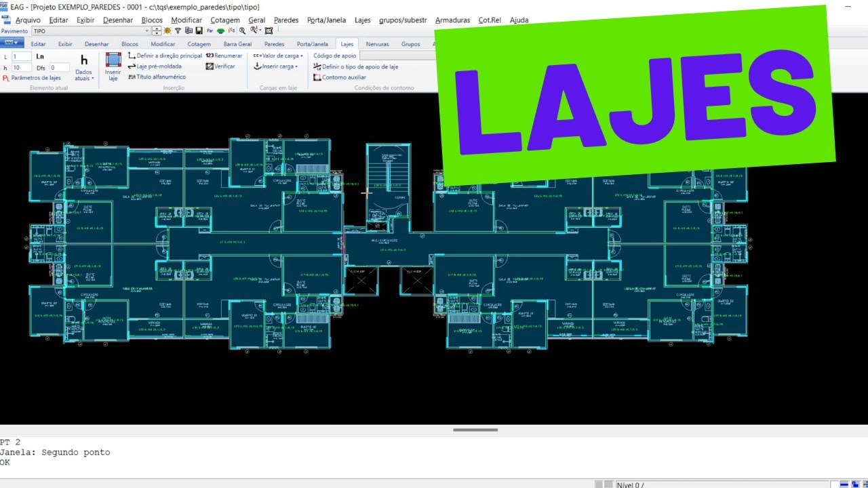Screen dimensions: 868x488
Task: Switch to the Cotagem ribbon tab
Action: tap(199, 44)
